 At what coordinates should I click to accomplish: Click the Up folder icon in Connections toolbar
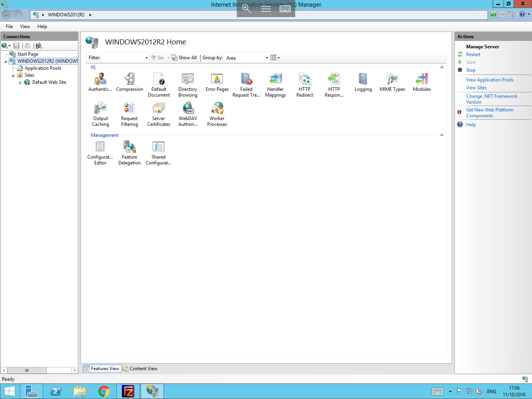[x=27, y=45]
